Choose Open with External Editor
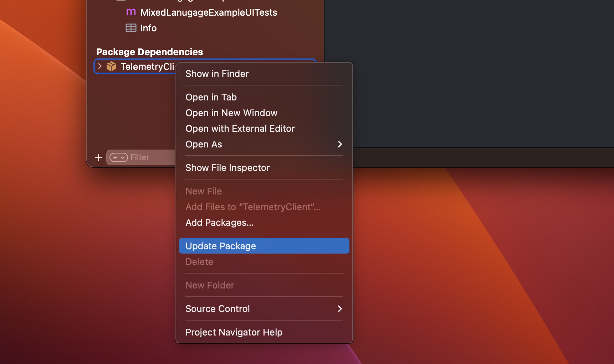 [240, 128]
